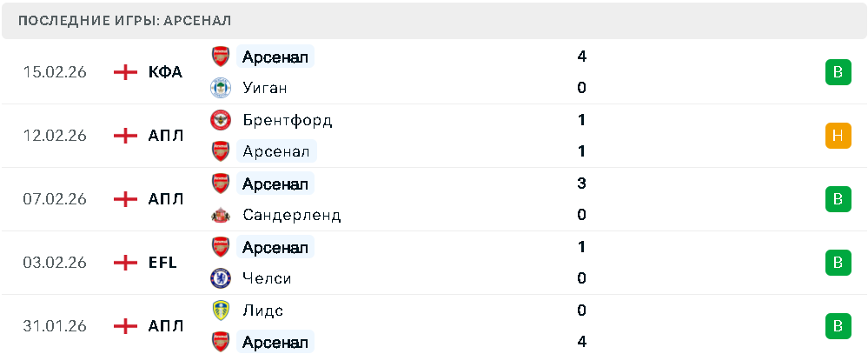Screen dimensions: 868x354
Task: Select the Уиган team name
Action: (x=265, y=88)
